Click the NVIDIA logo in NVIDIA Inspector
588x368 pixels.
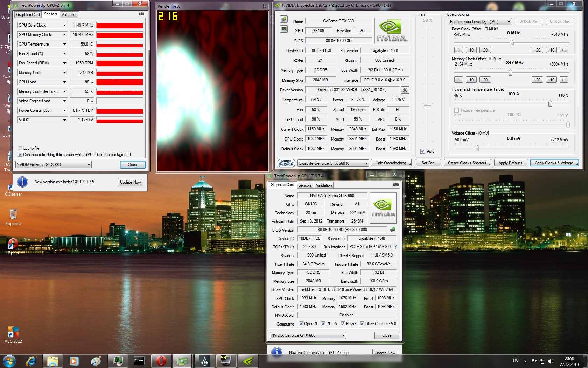click(x=392, y=31)
